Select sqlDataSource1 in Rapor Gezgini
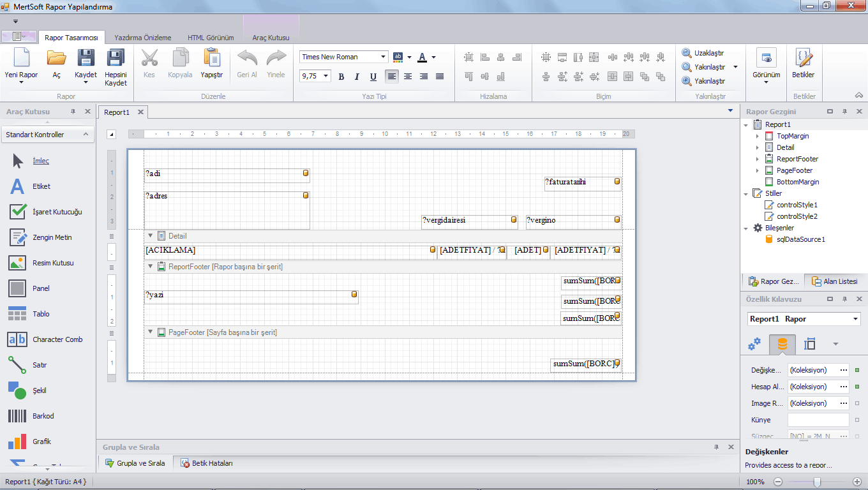Viewport: 868px width, 490px height. tap(800, 239)
